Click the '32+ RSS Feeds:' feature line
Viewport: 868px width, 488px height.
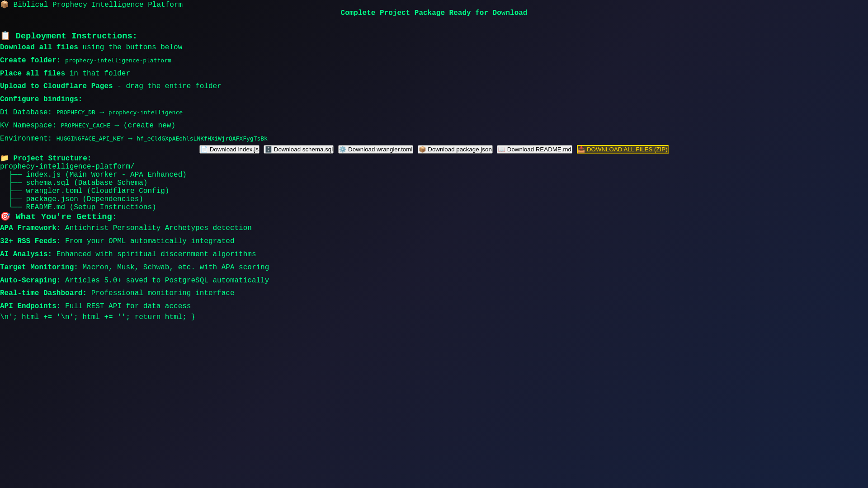tap(117, 241)
